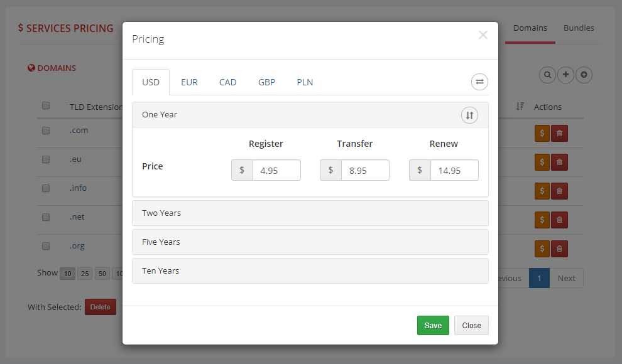Expand the Five Years pricing section
622x364 pixels.
(x=310, y=242)
